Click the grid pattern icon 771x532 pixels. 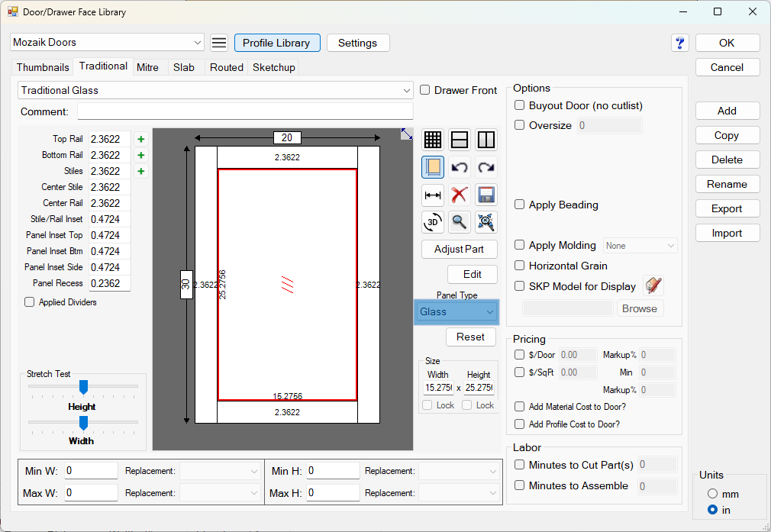(x=433, y=140)
